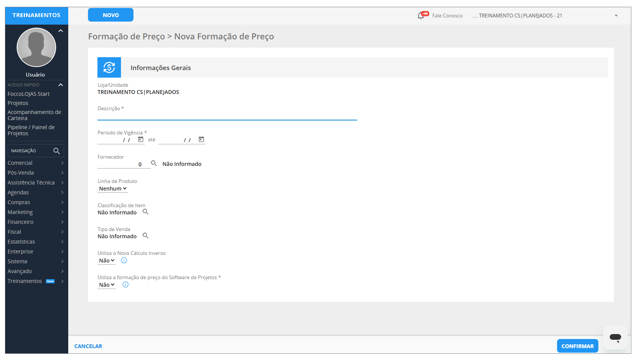Open the chat support widget
The image size is (637, 364).
(615, 337)
